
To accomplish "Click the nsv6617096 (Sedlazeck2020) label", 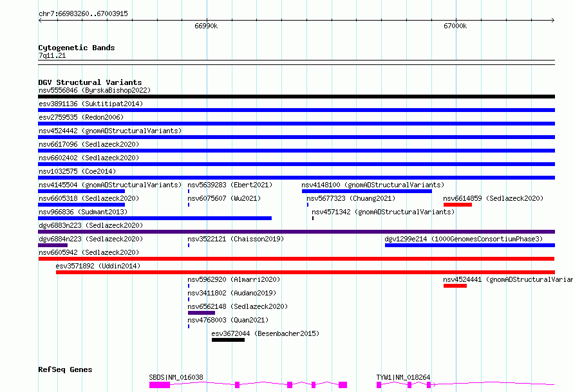I will click(89, 144).
